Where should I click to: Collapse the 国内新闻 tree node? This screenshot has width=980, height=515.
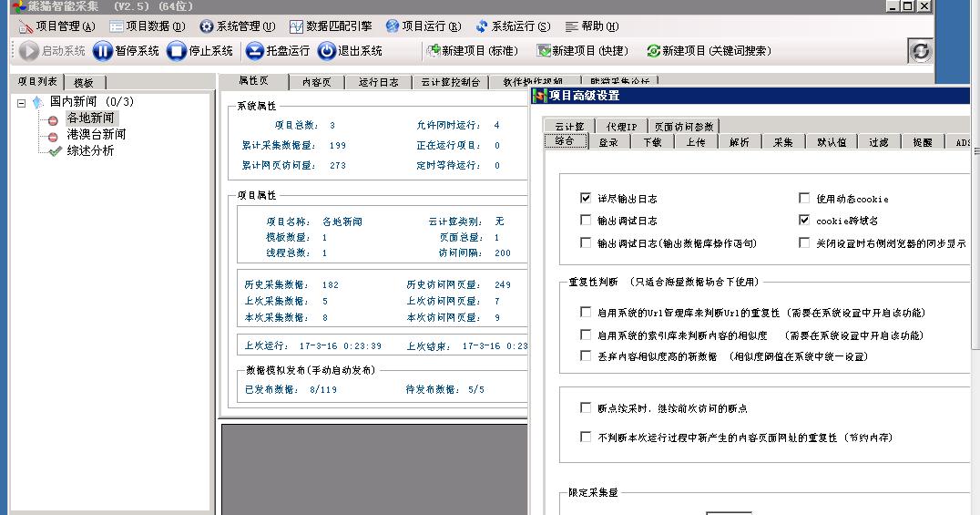22,102
